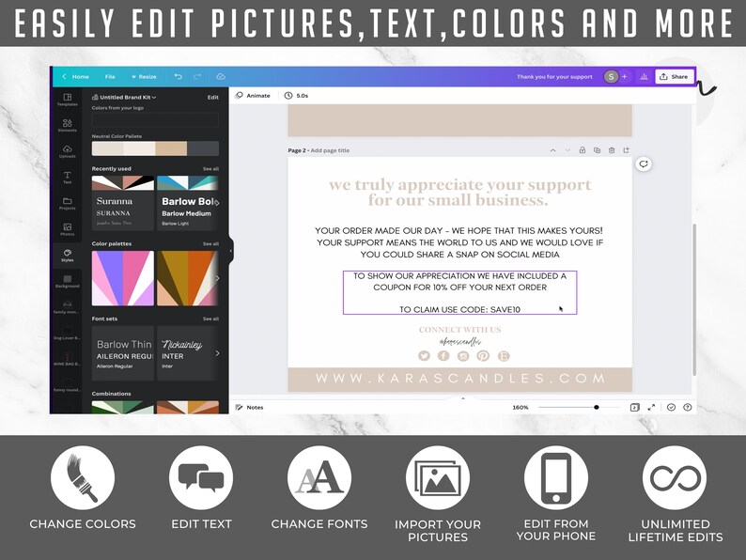Expand the Untitled Brand Kit dropdown
The image size is (746, 560).
(124, 97)
